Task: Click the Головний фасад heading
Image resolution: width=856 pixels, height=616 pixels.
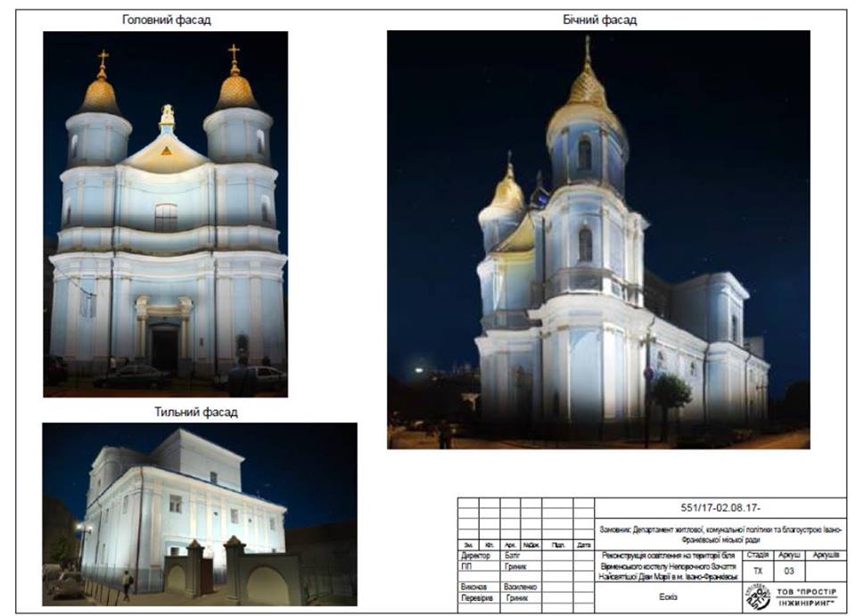Action: tap(167, 21)
